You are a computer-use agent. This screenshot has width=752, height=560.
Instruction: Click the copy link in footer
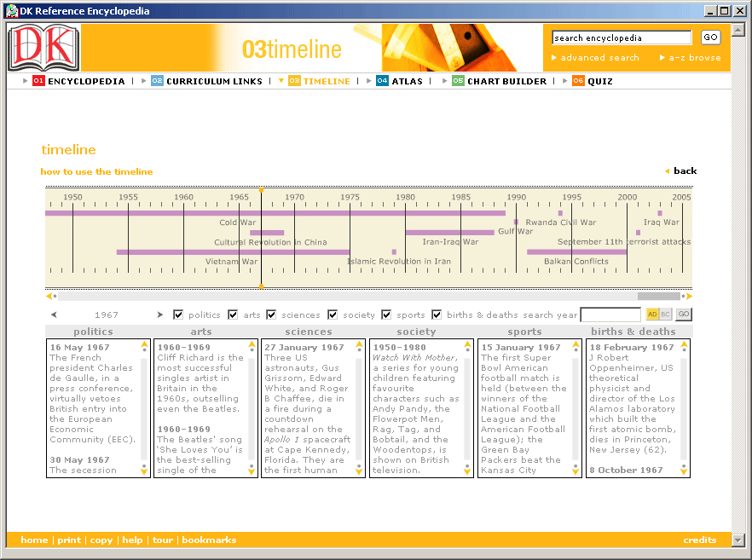[x=101, y=540]
